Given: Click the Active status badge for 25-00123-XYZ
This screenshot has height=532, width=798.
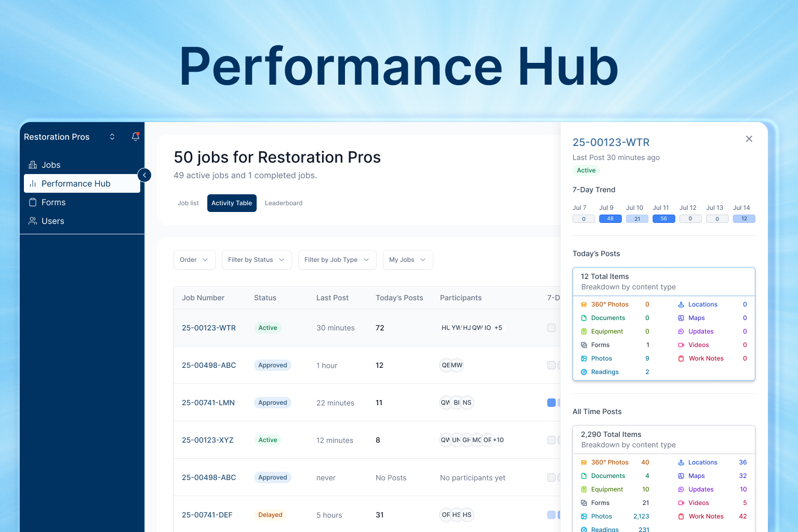Looking at the screenshot, I should click(268, 440).
